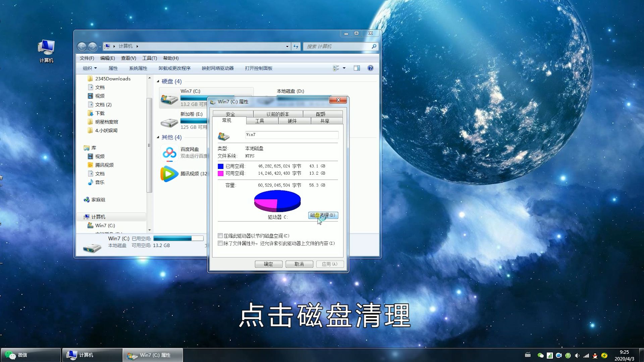Open the 编辑(E) menu
This screenshot has height=362, width=644.
[107, 58]
